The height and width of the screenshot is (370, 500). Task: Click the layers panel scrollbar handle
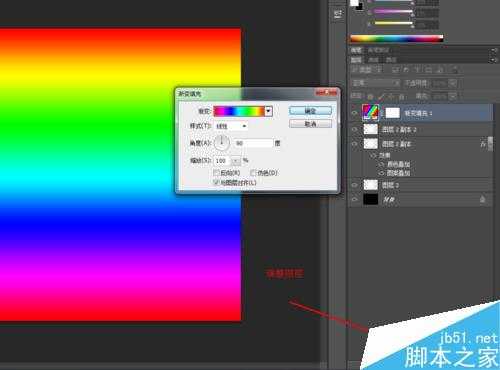click(x=490, y=144)
